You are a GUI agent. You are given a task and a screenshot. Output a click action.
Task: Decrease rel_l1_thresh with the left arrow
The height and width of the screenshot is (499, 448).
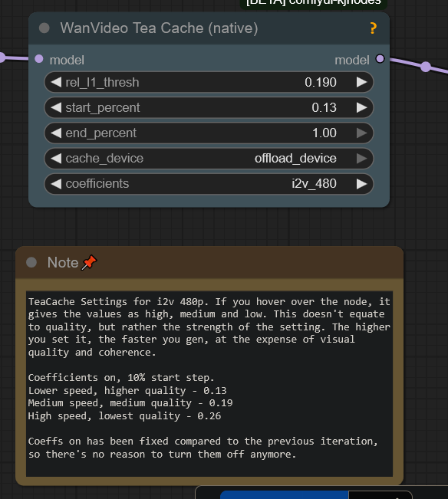click(56, 83)
